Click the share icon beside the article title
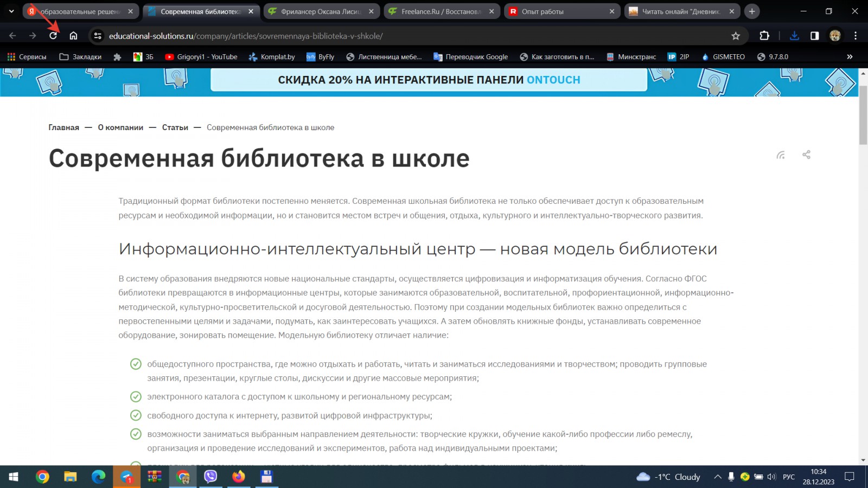 pyautogui.click(x=806, y=155)
